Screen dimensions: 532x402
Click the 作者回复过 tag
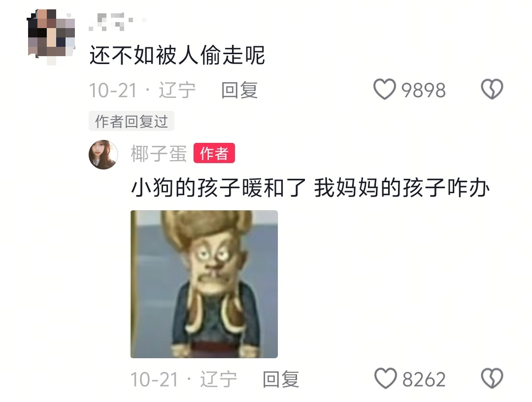[x=132, y=121]
